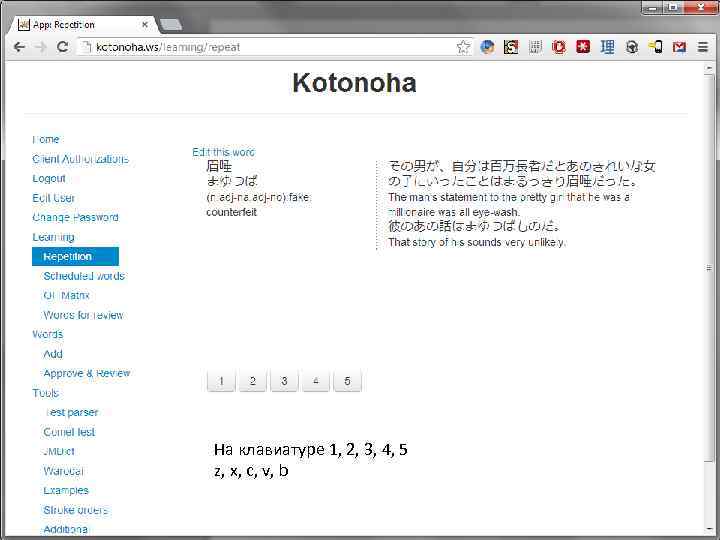Viewport: 720px width, 540px height.
Task: Click the grey grid extension icon
Action: pyautogui.click(x=535, y=47)
